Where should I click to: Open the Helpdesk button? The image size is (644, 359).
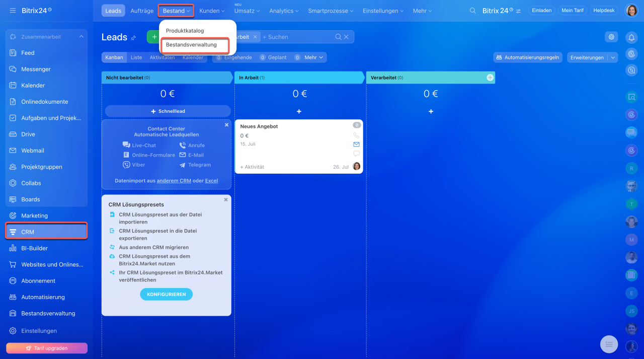pyautogui.click(x=604, y=11)
